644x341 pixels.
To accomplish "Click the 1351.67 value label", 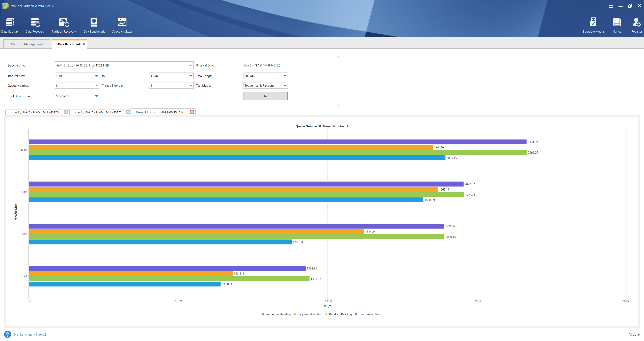I will 315,279.
